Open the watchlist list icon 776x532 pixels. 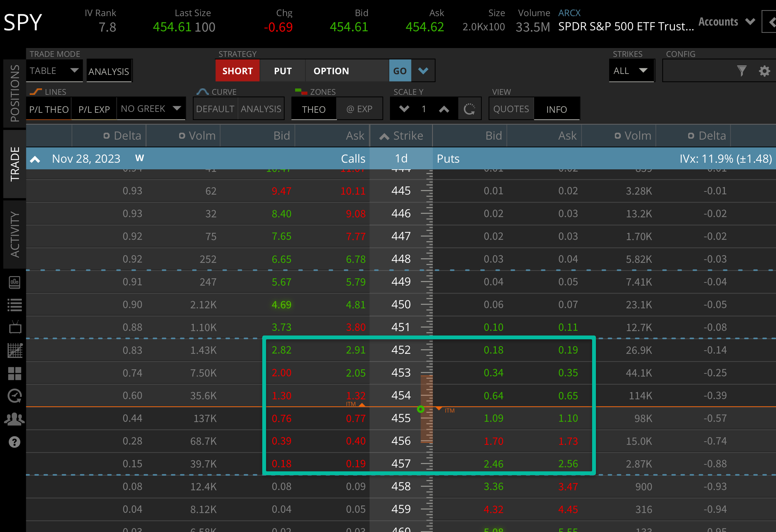click(14, 304)
